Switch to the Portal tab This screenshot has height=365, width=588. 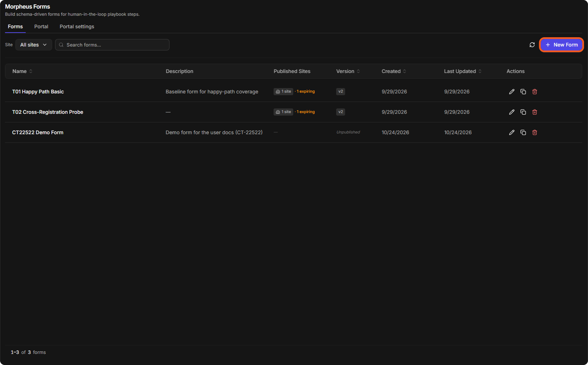tap(41, 26)
